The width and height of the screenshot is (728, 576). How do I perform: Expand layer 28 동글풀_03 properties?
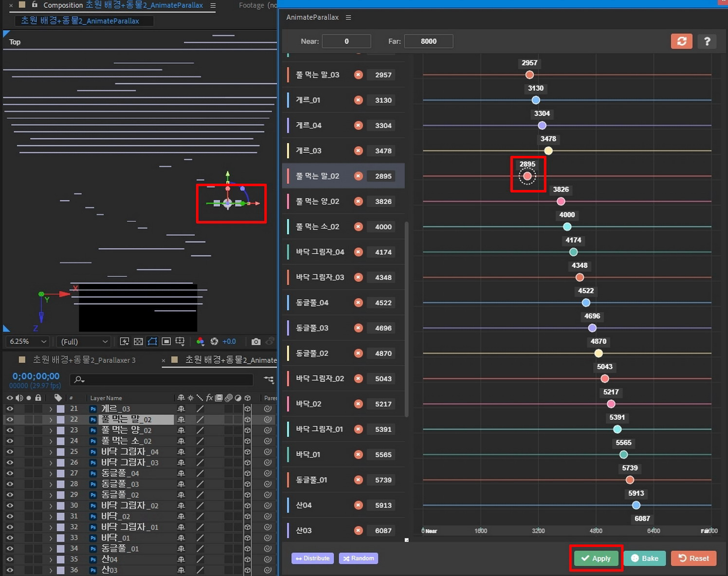51,484
